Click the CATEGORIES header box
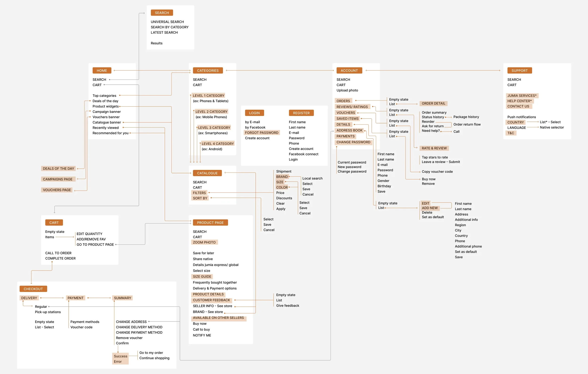The height and width of the screenshot is (374, 588). pyautogui.click(x=207, y=71)
